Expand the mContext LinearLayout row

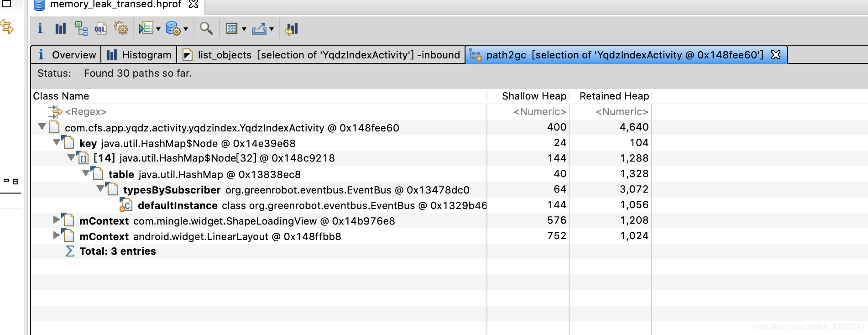coord(57,236)
